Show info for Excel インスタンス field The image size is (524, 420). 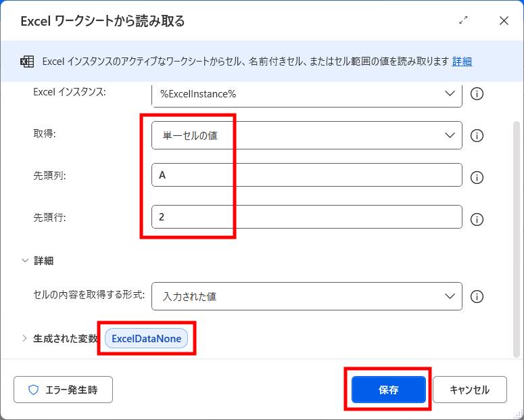point(477,94)
